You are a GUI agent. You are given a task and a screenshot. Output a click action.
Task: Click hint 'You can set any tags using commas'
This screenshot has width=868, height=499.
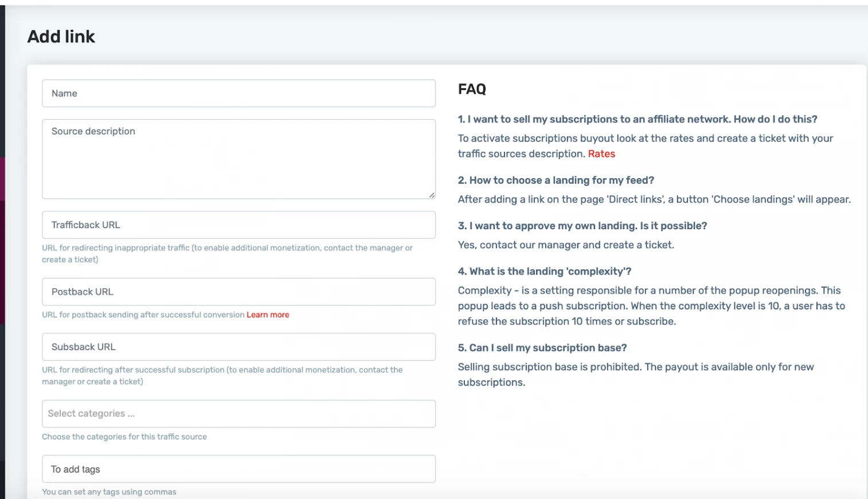pyautogui.click(x=109, y=492)
